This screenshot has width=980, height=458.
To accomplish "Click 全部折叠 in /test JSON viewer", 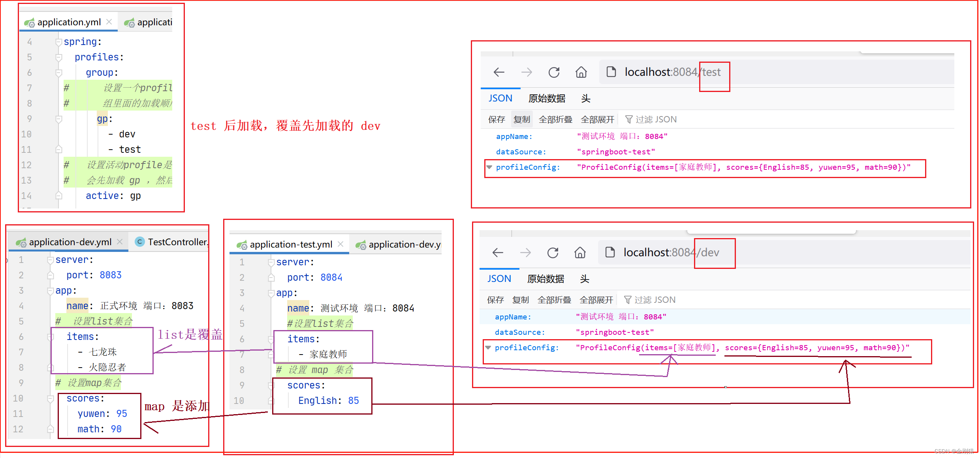I will point(555,119).
